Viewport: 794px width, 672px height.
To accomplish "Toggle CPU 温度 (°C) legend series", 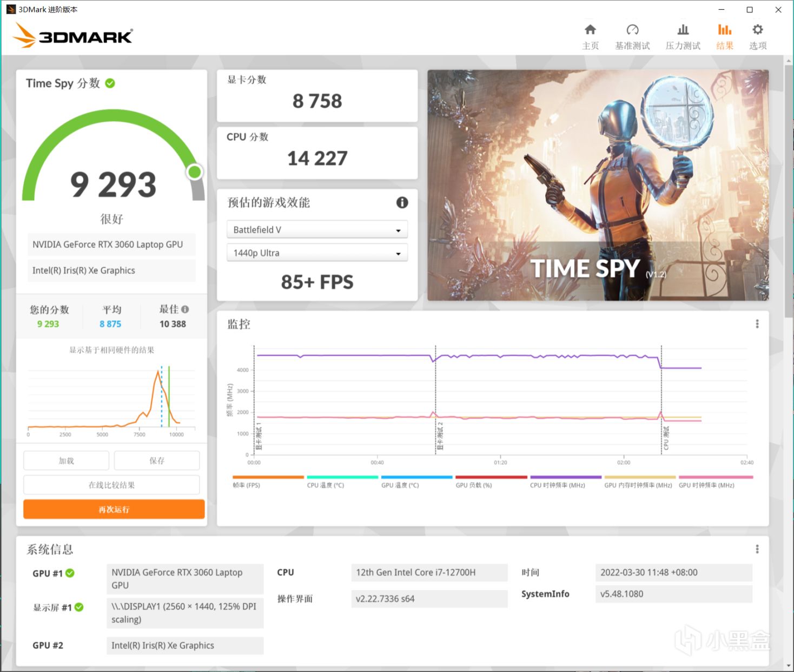I will (342, 482).
